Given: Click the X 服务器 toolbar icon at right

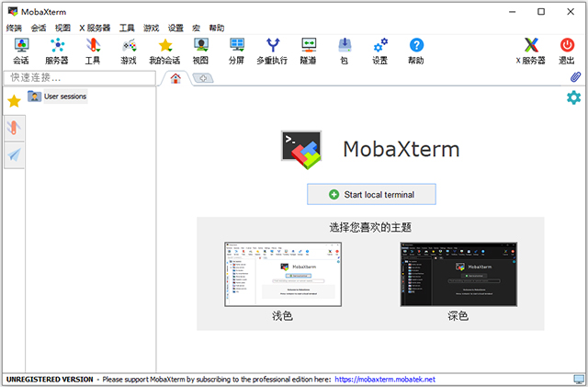Looking at the screenshot, I should [x=531, y=51].
